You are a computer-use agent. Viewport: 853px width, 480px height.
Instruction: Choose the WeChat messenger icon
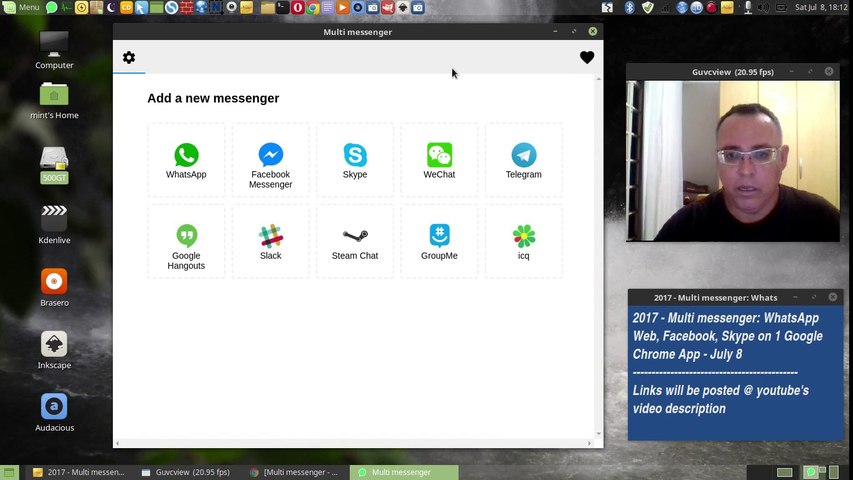pos(439,155)
